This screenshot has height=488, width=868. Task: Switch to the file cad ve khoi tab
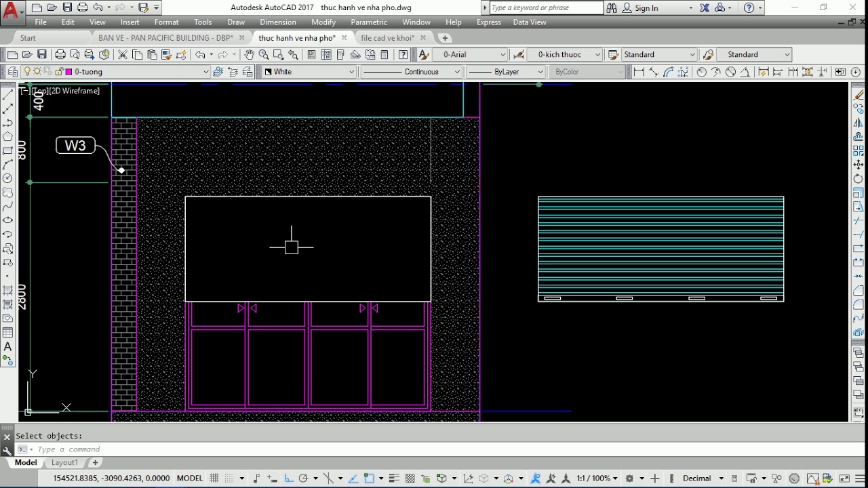pos(387,38)
